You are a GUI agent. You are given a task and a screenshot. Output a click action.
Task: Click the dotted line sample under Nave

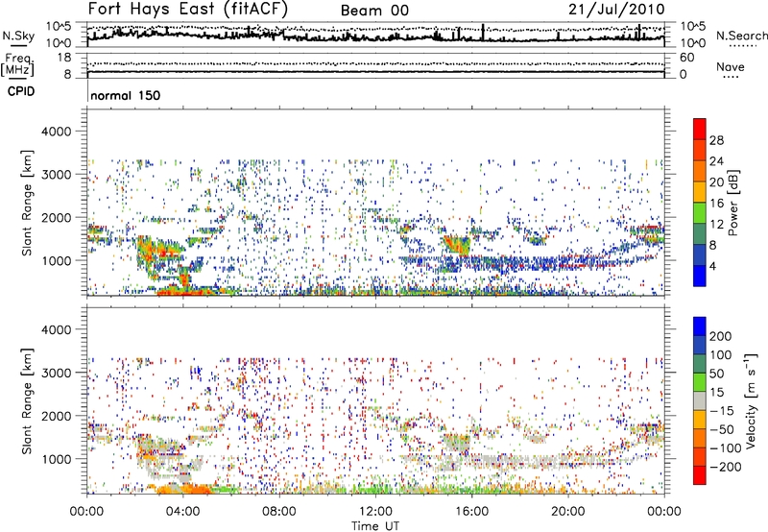click(731, 77)
